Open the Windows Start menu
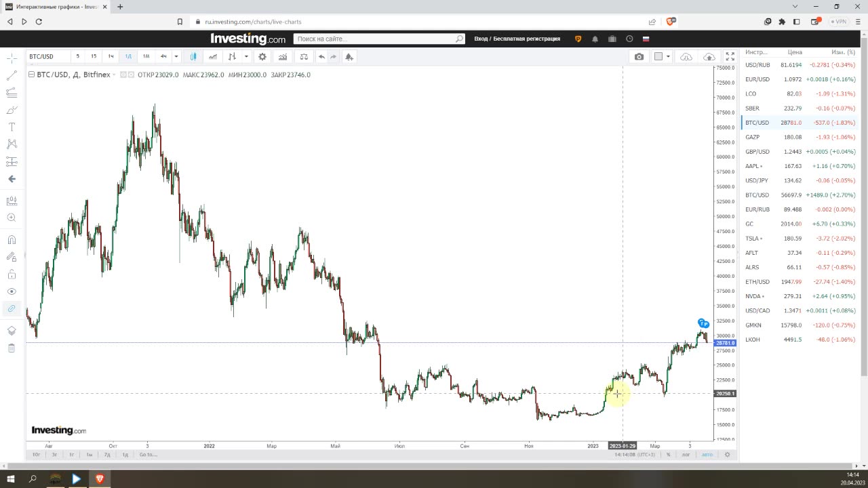Screen dimensions: 868x488 (x=11, y=479)
